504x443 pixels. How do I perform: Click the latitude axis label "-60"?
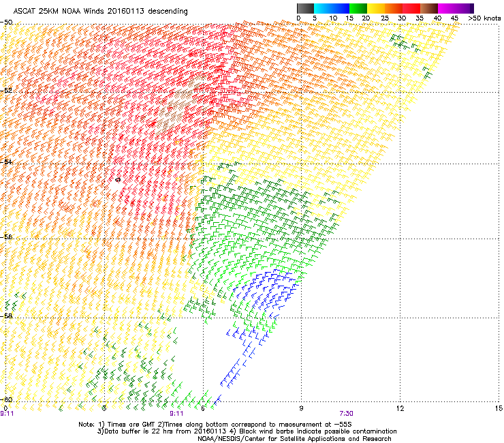pos(6,399)
